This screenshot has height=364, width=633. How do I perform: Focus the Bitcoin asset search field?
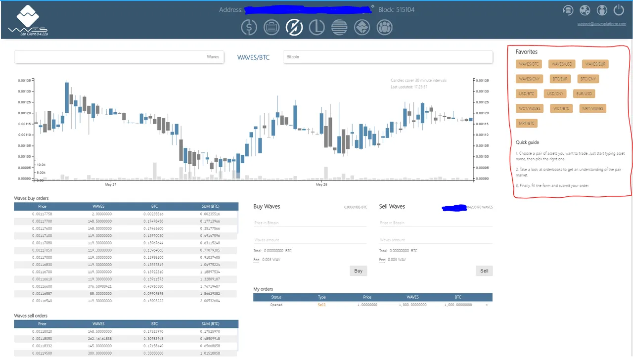pyautogui.click(x=388, y=57)
